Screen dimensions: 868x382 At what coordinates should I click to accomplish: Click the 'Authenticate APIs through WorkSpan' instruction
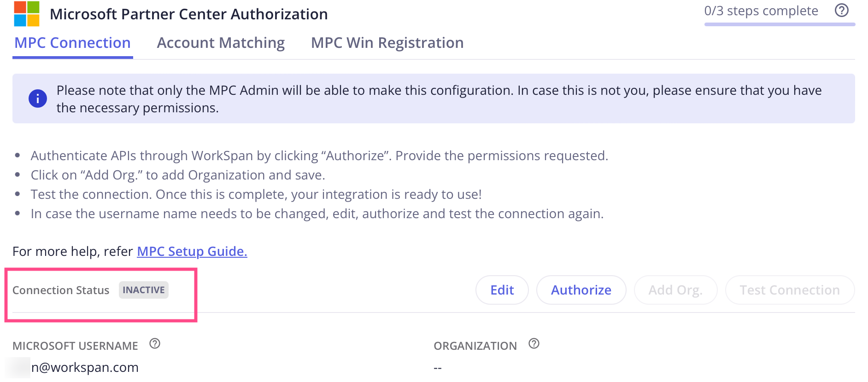point(319,156)
